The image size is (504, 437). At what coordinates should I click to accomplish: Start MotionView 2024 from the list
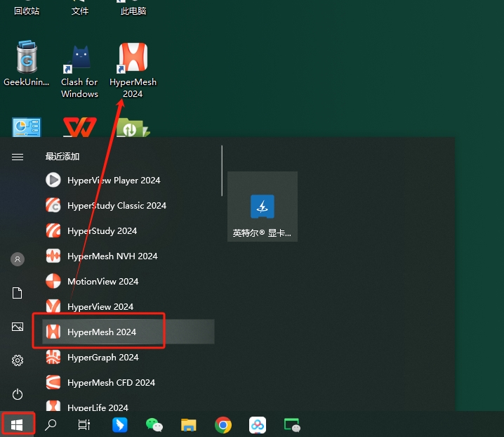click(102, 281)
